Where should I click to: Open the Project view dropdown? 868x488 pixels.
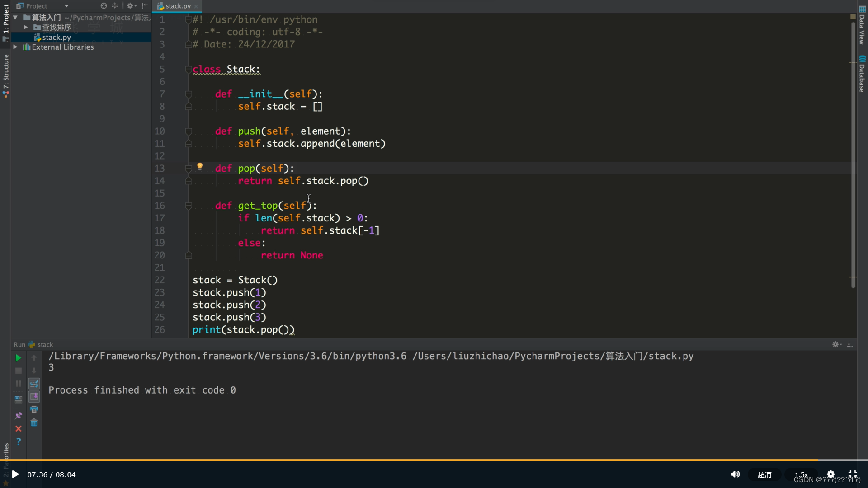coord(66,6)
